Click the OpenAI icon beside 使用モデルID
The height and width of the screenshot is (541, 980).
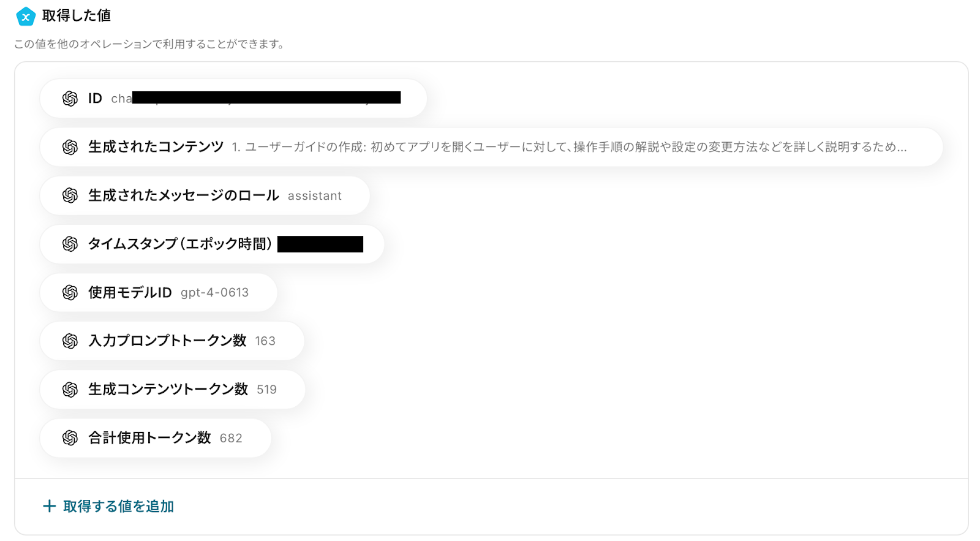(x=70, y=292)
